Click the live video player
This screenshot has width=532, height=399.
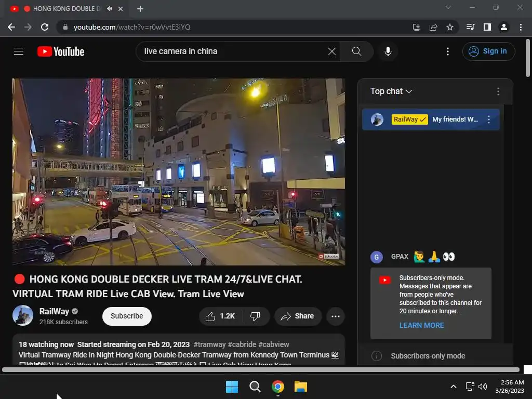pyautogui.click(x=179, y=171)
